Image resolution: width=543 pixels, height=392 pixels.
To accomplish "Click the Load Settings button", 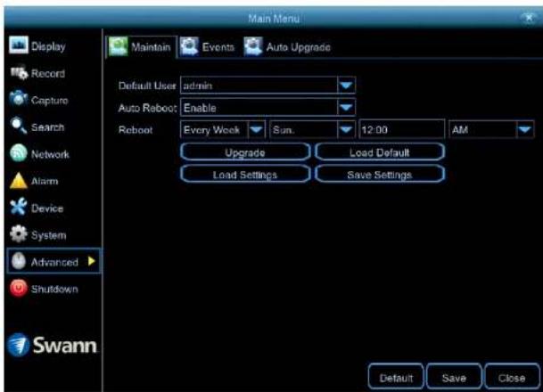I will [x=245, y=175].
